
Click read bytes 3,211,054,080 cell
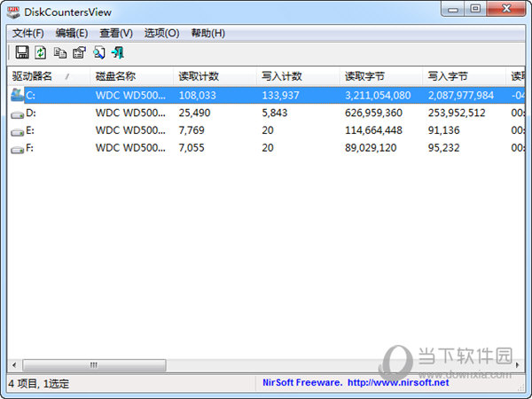click(x=378, y=96)
